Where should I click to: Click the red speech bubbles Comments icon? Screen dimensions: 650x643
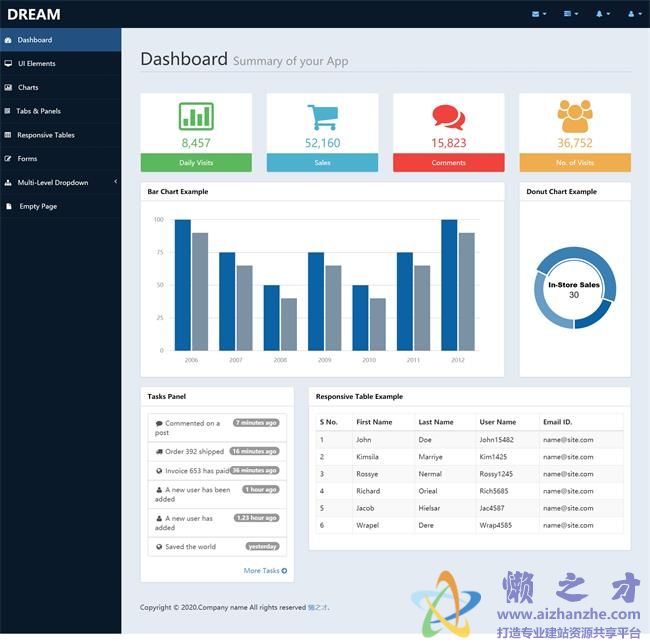point(448,117)
